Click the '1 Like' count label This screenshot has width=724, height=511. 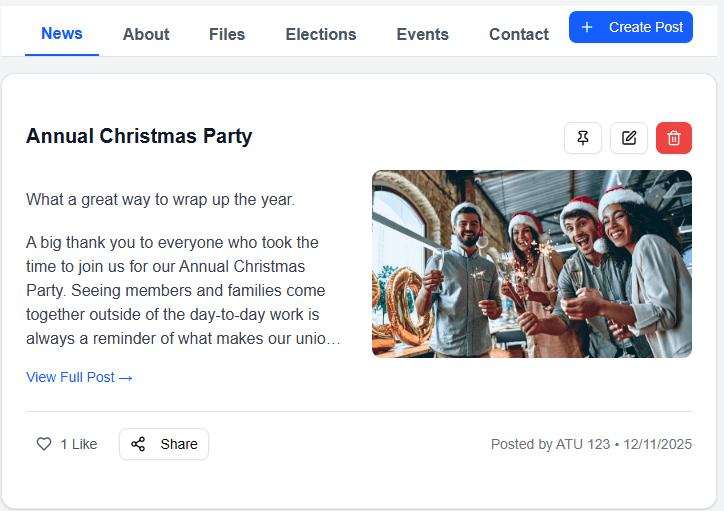[x=79, y=444]
